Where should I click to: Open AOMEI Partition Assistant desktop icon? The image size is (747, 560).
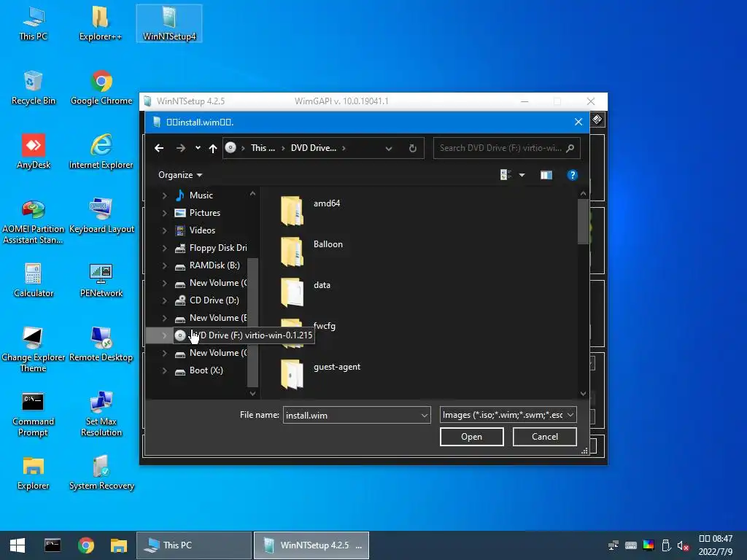pos(34,222)
